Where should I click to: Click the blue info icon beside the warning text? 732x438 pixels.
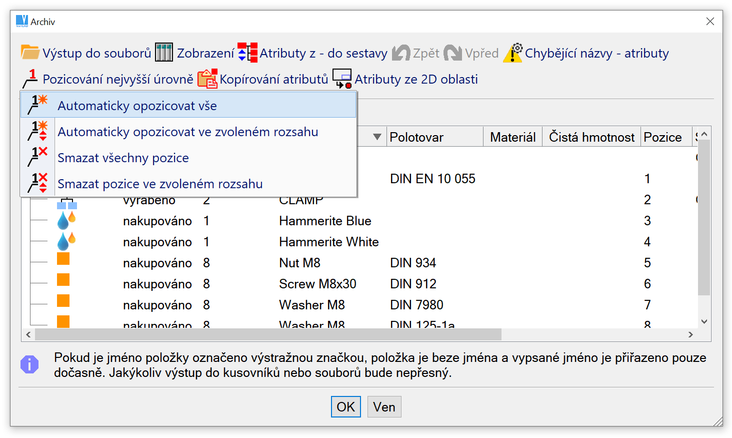pos(30,365)
